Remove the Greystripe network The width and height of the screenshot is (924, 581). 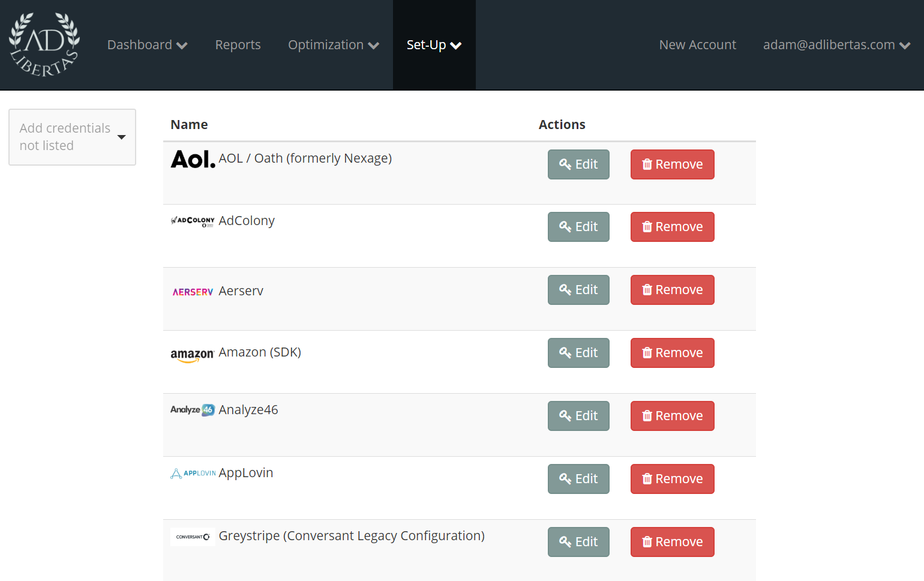(x=673, y=542)
